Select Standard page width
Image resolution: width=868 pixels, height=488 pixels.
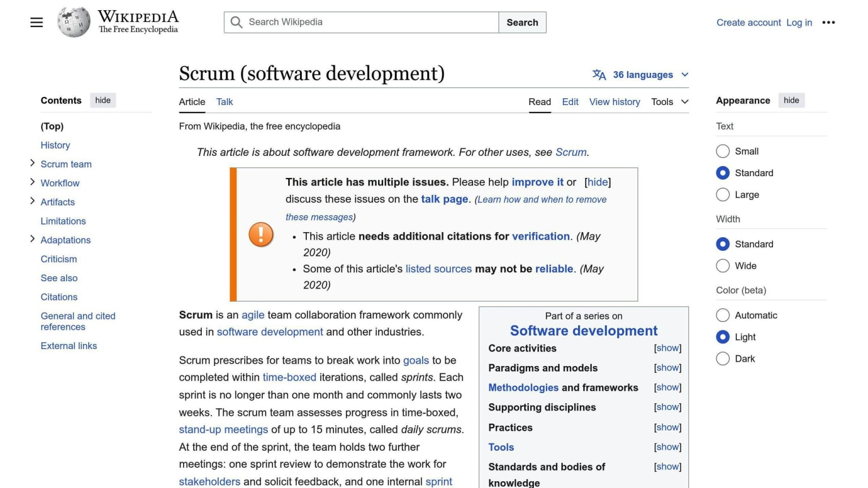tap(723, 244)
